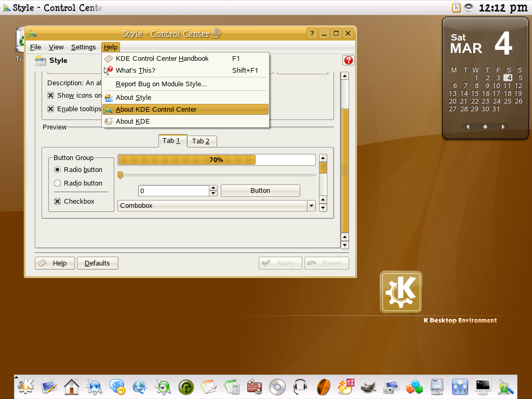Click the 70% progress bar
Viewport: 532px width, 399px height.
(217, 160)
